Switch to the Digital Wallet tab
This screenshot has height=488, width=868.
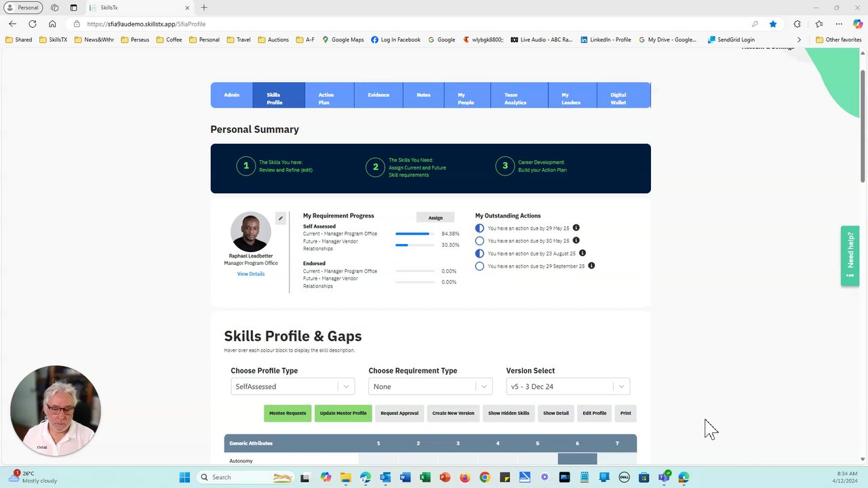tap(623, 95)
